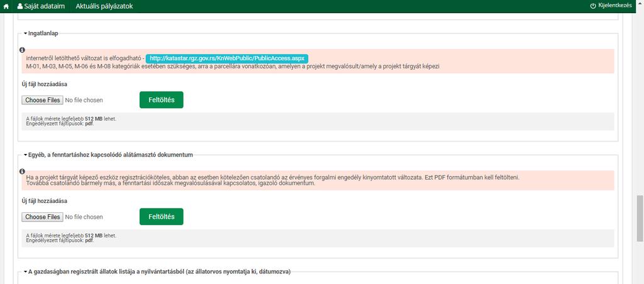Select 'Új fájl hozzáadása' label in Egyéb section
This screenshot has height=284, width=644.
point(45,201)
